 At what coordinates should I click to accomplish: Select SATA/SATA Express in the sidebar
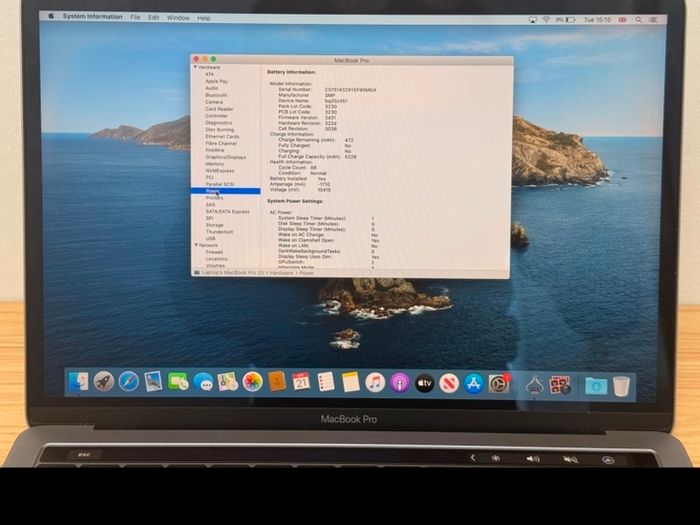tap(228, 211)
